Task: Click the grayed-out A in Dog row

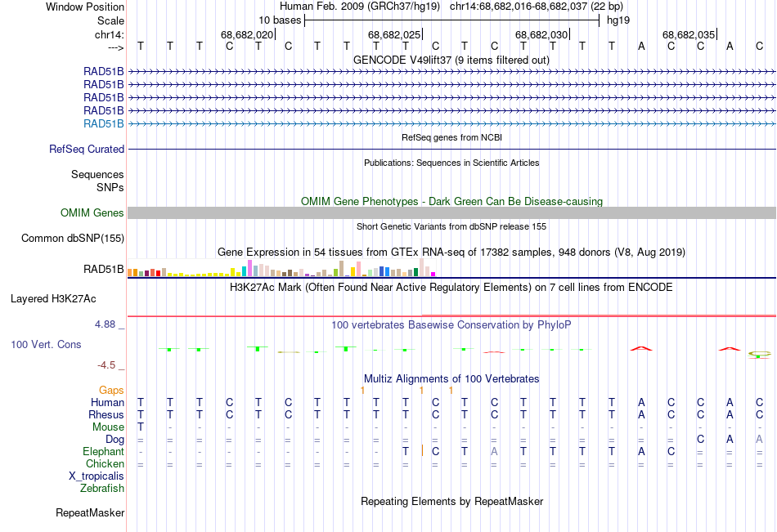Action: click(x=759, y=439)
